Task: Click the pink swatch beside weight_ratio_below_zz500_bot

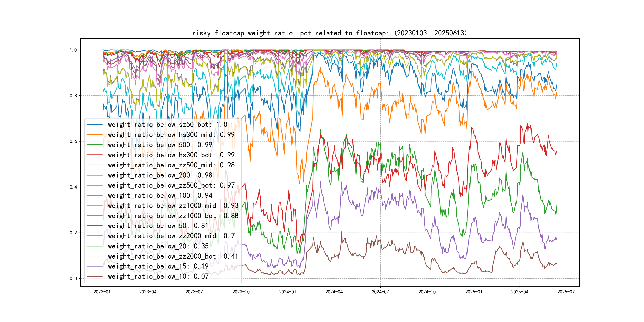Action: (95, 185)
